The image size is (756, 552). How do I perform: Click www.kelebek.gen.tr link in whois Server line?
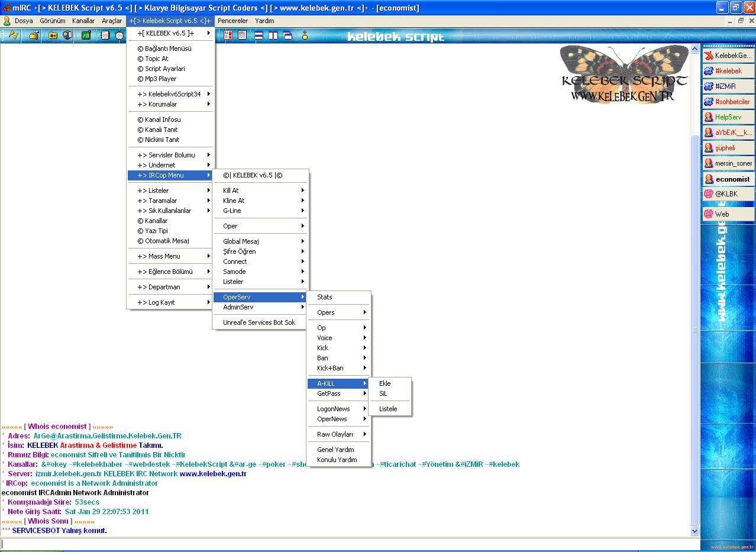pyautogui.click(x=213, y=474)
